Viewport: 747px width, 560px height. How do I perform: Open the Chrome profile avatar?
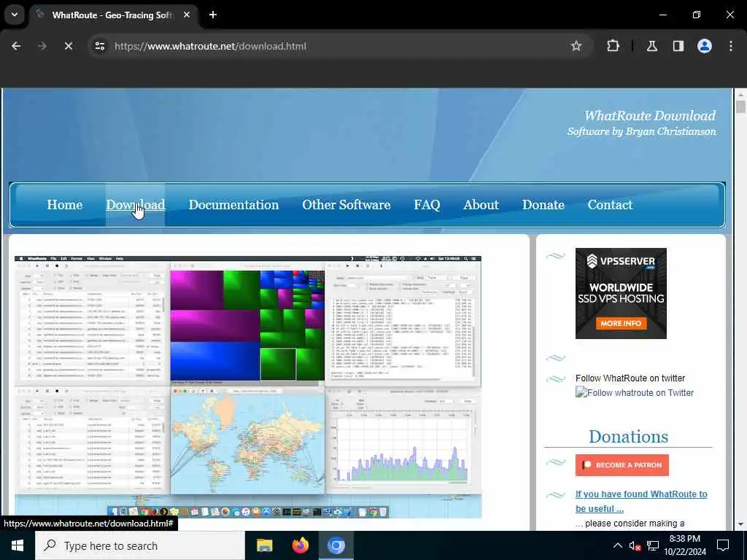(704, 46)
